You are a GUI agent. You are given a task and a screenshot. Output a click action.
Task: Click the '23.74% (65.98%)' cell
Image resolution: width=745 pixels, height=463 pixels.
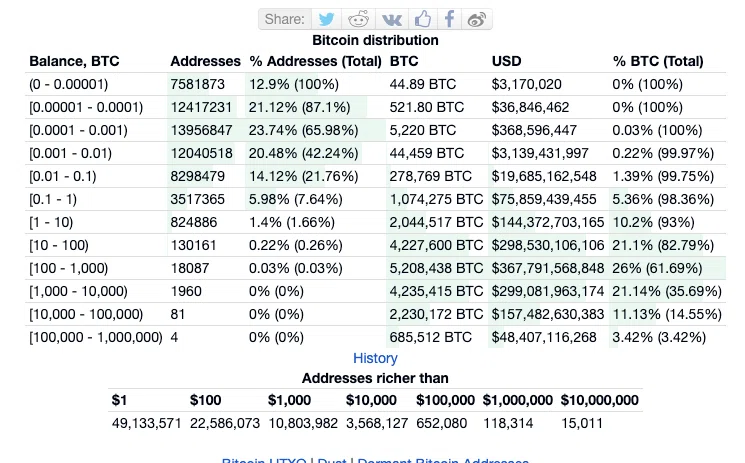click(304, 130)
